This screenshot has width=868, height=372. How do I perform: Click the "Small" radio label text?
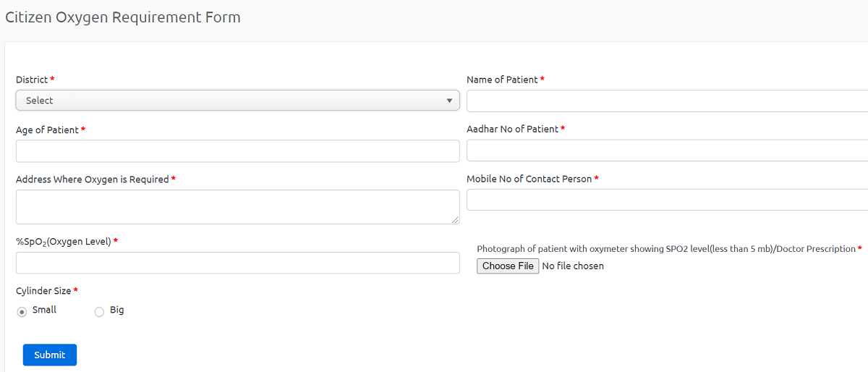(x=44, y=310)
